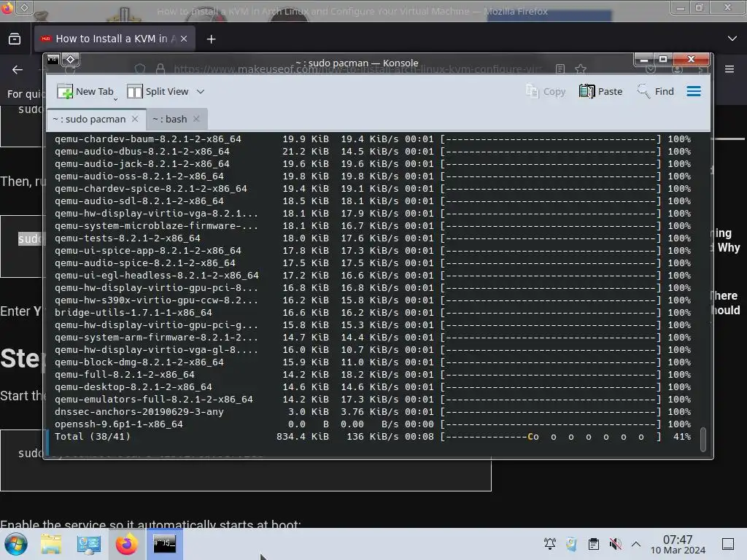Toggle muted volume icon in tray

pos(615,544)
